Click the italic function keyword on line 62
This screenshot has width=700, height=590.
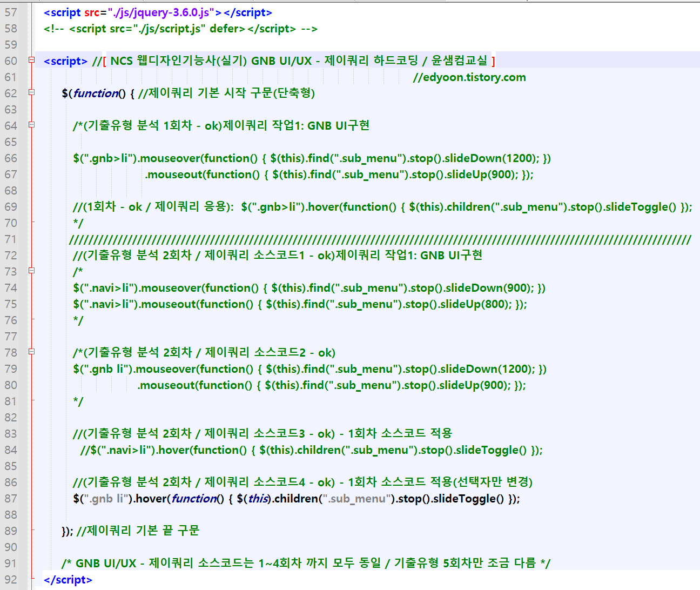(96, 93)
